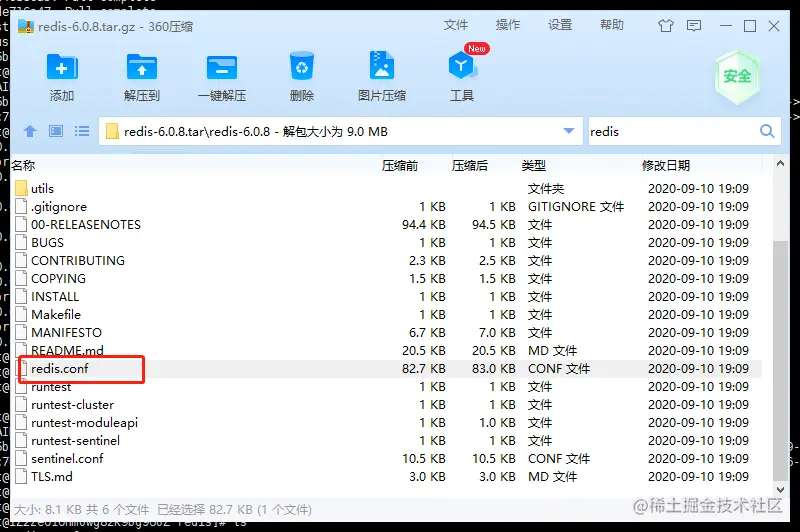This screenshot has width=800, height=532.
Task: Click the scrollbar down arrow
Action: 780,490
